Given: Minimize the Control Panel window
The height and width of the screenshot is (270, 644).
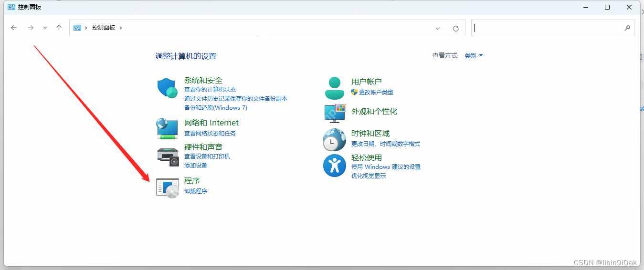Looking at the screenshot, I should click(585, 7).
